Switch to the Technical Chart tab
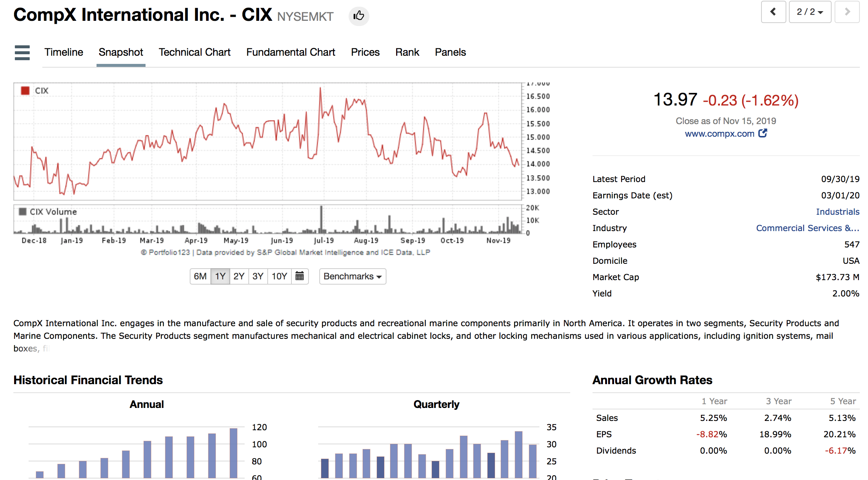The height and width of the screenshot is (480, 868). pos(195,52)
